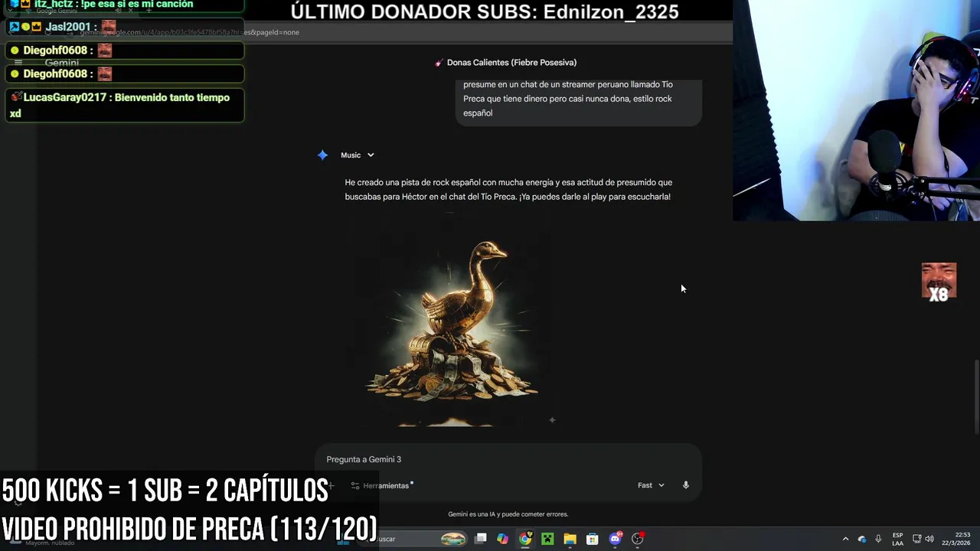Click the Donas Calientes (Fiebre Posesiva) chat title
The width and height of the screenshot is (980, 551).
click(x=511, y=63)
